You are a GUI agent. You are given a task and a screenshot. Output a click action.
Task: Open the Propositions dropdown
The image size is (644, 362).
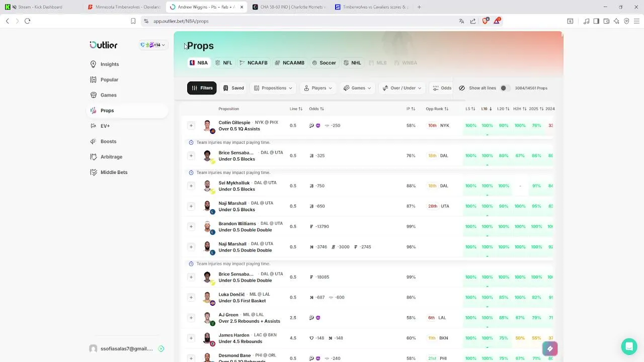pyautogui.click(x=273, y=88)
